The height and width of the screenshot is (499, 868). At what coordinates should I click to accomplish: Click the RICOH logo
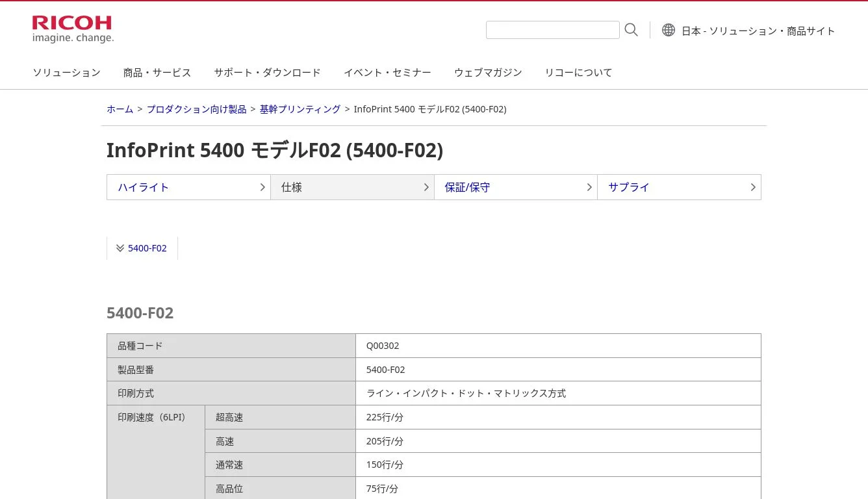point(73,30)
